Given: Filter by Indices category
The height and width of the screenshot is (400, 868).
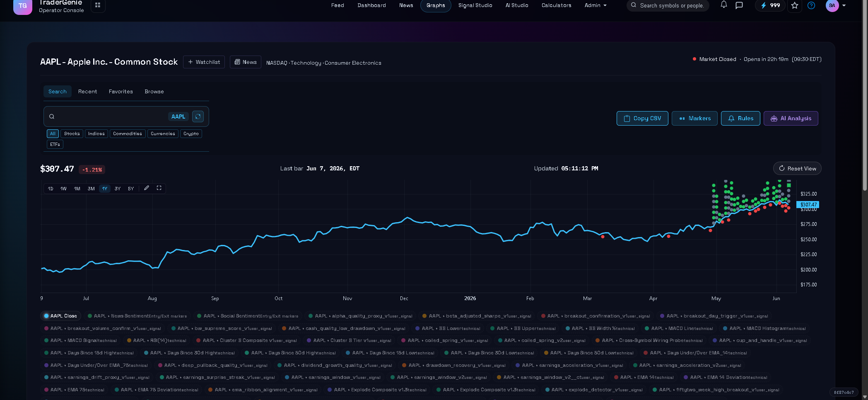Looking at the screenshot, I should coord(96,134).
